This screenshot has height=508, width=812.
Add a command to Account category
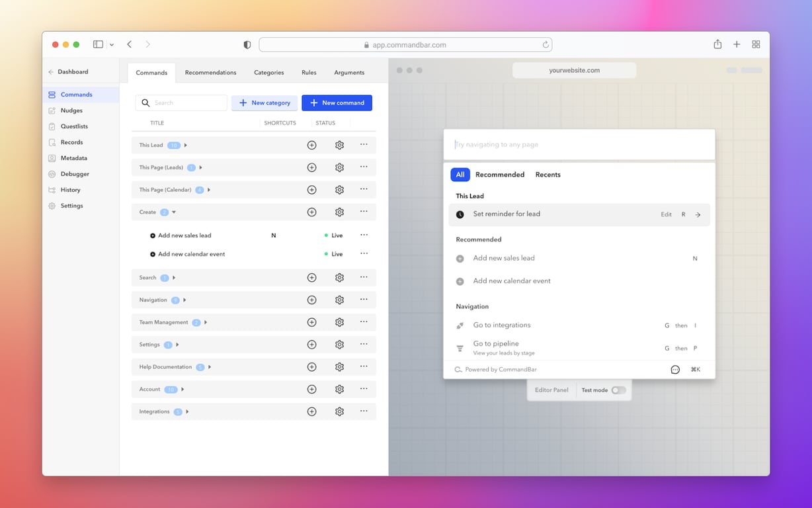click(312, 389)
